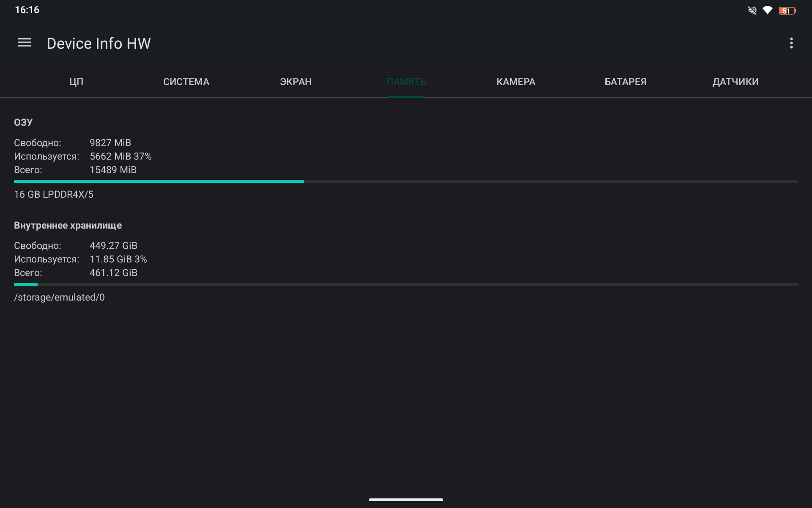Open the hamburger navigation menu
The height and width of the screenshot is (508, 812).
25,43
